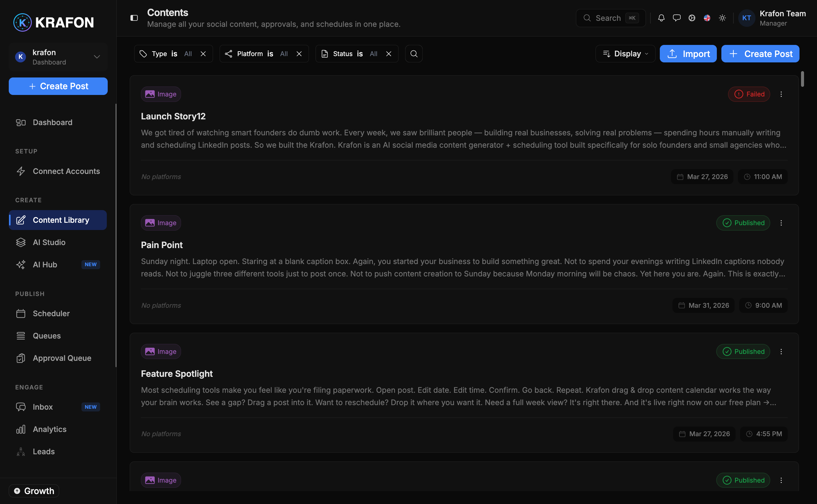This screenshot has height=504, width=817.
Task: Open Leads page
Action: click(x=58, y=452)
